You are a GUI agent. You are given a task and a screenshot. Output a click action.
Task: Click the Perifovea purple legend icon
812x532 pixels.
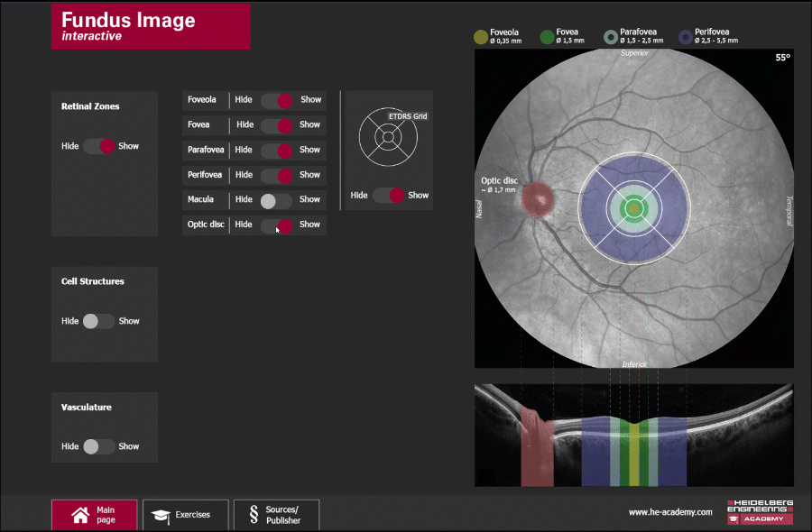tap(686, 37)
